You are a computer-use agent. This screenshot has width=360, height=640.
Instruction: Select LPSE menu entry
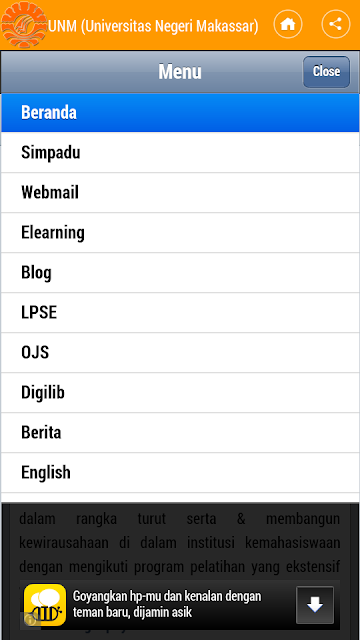coord(180,312)
